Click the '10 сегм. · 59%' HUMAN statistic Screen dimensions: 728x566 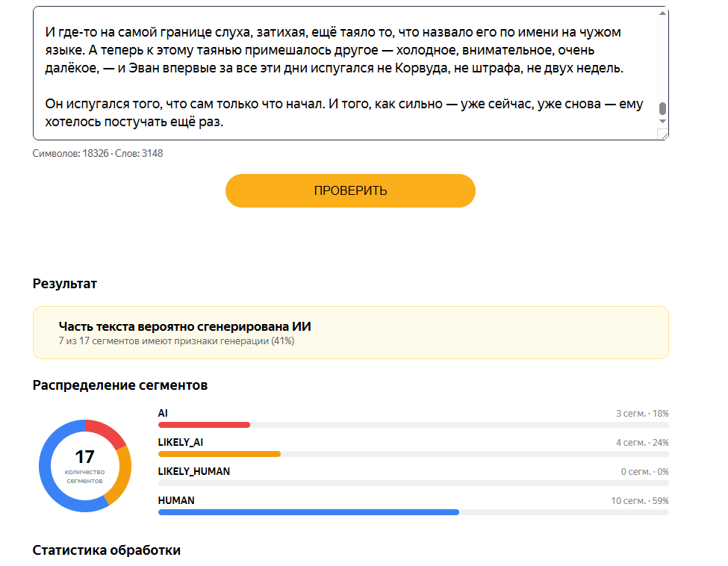(x=639, y=500)
